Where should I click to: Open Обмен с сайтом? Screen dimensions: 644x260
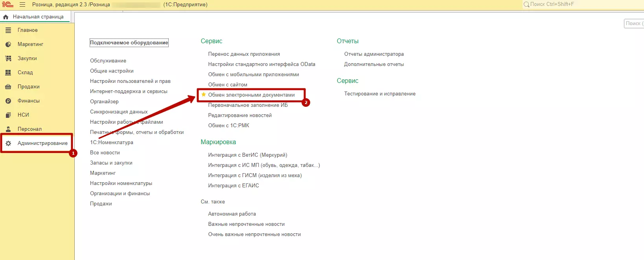pyautogui.click(x=228, y=85)
